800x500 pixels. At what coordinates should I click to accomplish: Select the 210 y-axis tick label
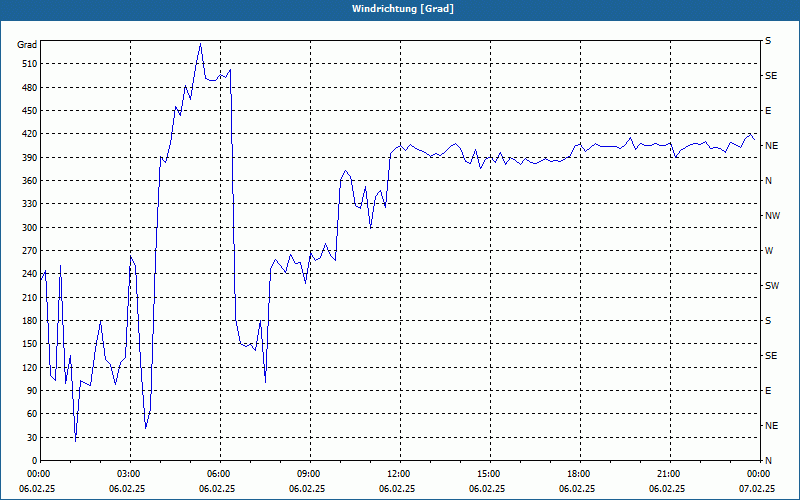coord(30,297)
